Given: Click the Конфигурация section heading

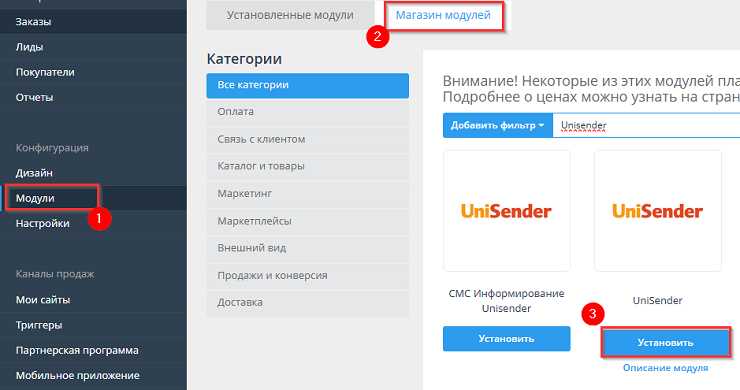Looking at the screenshot, I should click(52, 148).
